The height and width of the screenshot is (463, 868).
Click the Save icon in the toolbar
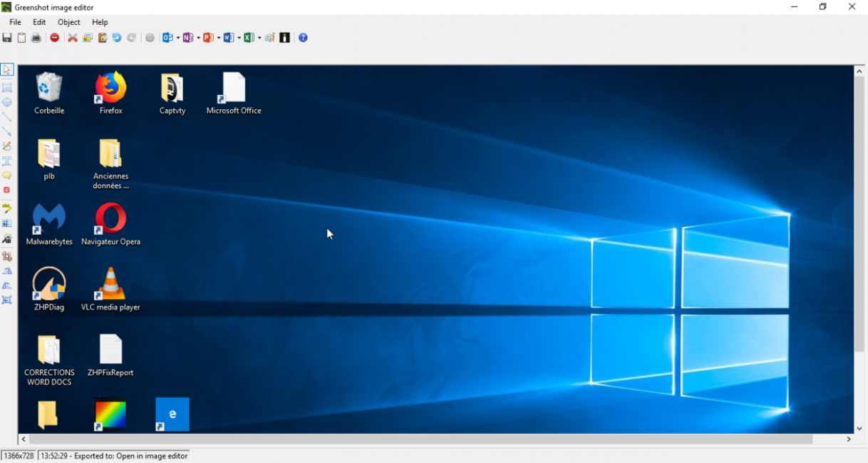[x=7, y=38]
